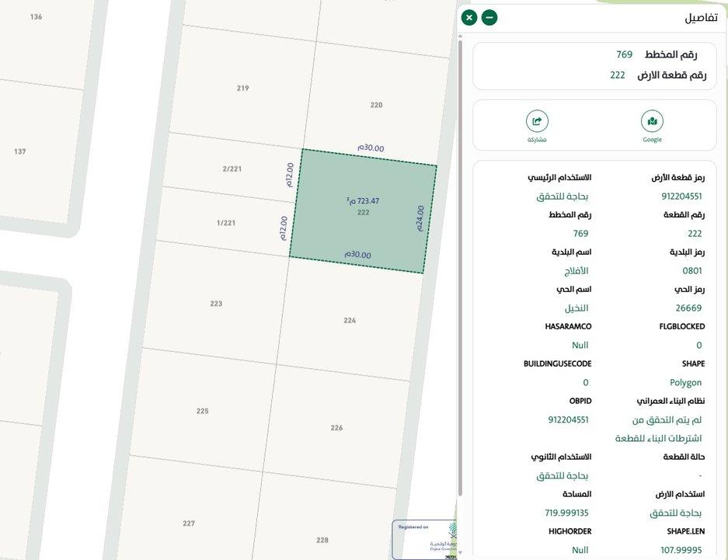Click the details panel scrollbar thumb
Viewport: 728px width, 560px height.
pos(461,264)
